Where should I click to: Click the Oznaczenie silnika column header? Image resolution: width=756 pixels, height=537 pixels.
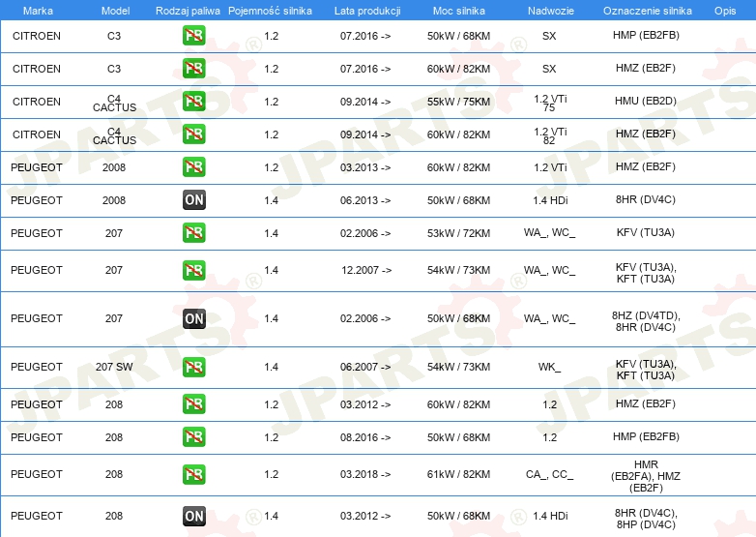point(647,10)
